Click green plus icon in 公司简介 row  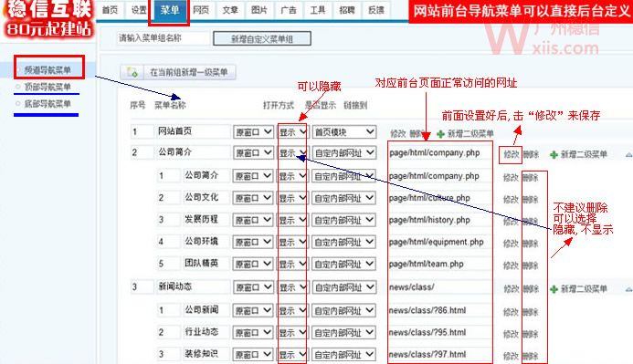coord(554,155)
